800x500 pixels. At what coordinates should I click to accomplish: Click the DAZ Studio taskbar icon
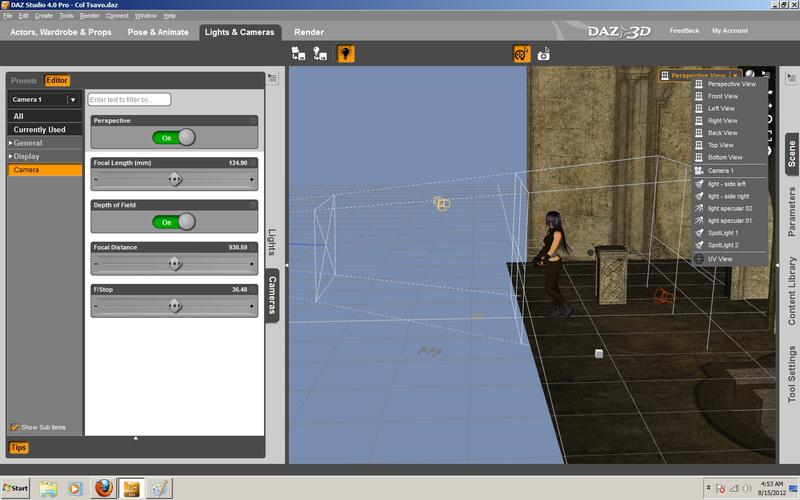click(131, 488)
